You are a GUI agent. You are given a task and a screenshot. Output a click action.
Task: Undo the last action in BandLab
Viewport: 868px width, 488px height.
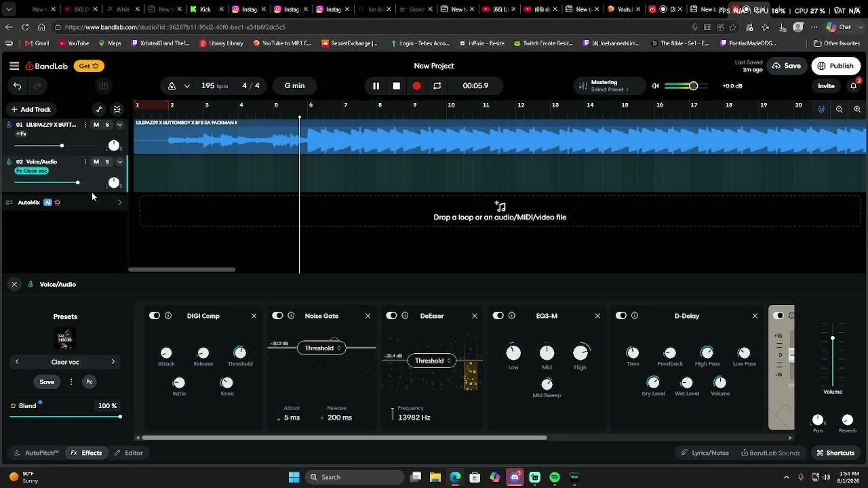[17, 85]
